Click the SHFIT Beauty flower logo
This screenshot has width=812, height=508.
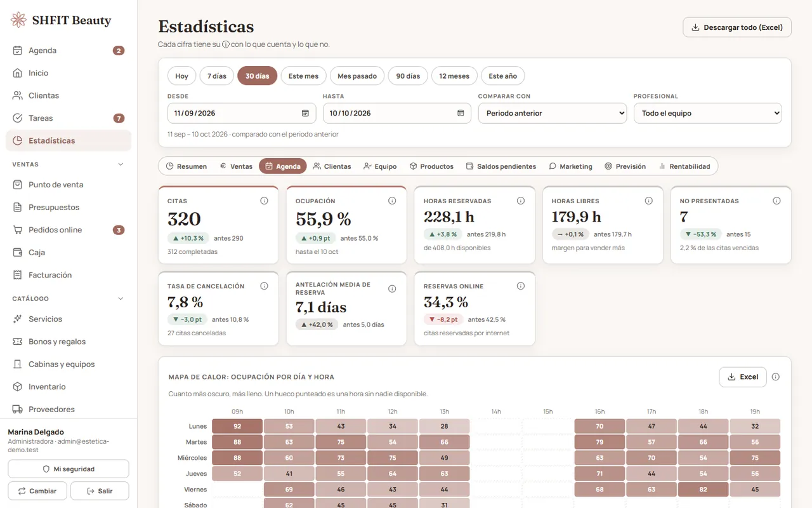19,20
